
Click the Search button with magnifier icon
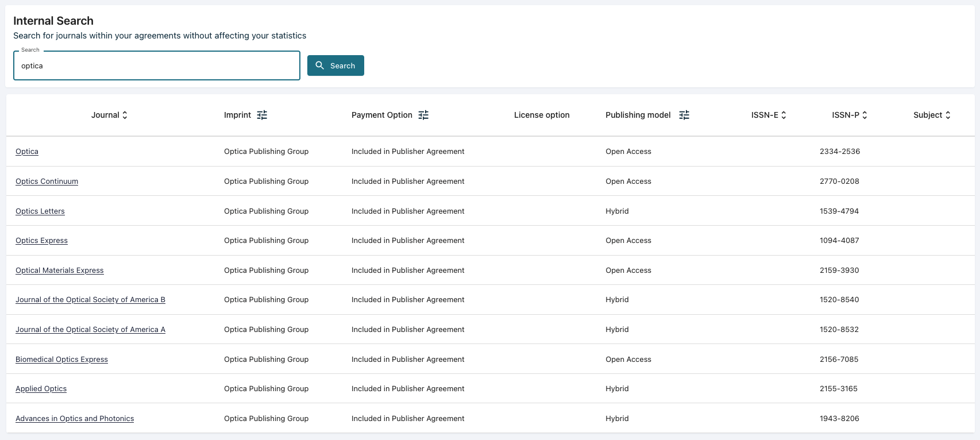click(x=335, y=65)
